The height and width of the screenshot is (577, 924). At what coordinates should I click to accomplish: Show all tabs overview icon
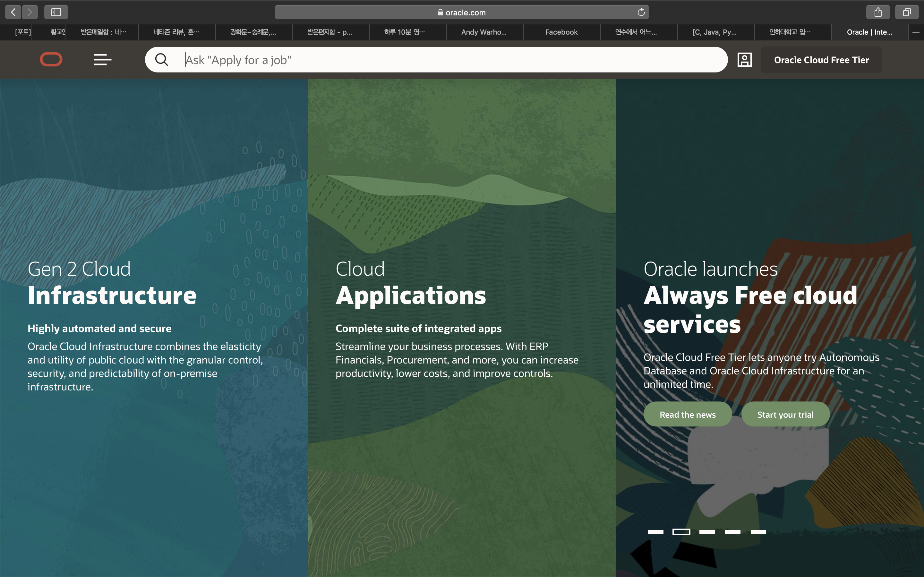907,12
